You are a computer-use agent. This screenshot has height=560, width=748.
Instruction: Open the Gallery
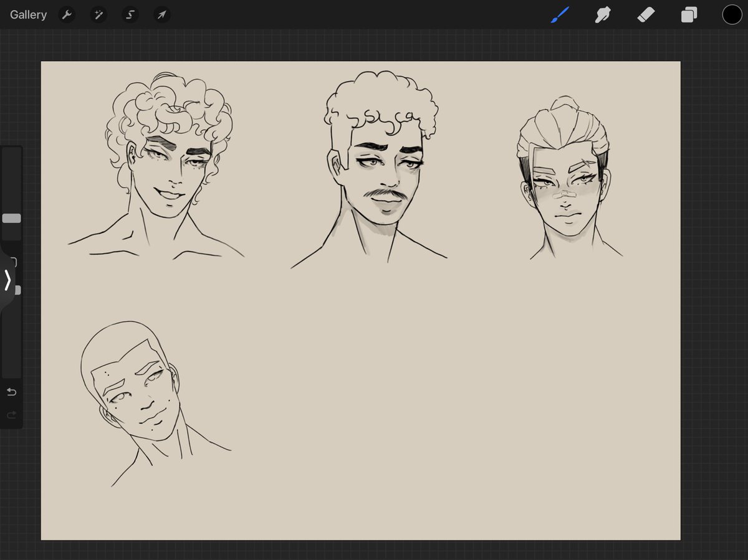click(x=28, y=14)
